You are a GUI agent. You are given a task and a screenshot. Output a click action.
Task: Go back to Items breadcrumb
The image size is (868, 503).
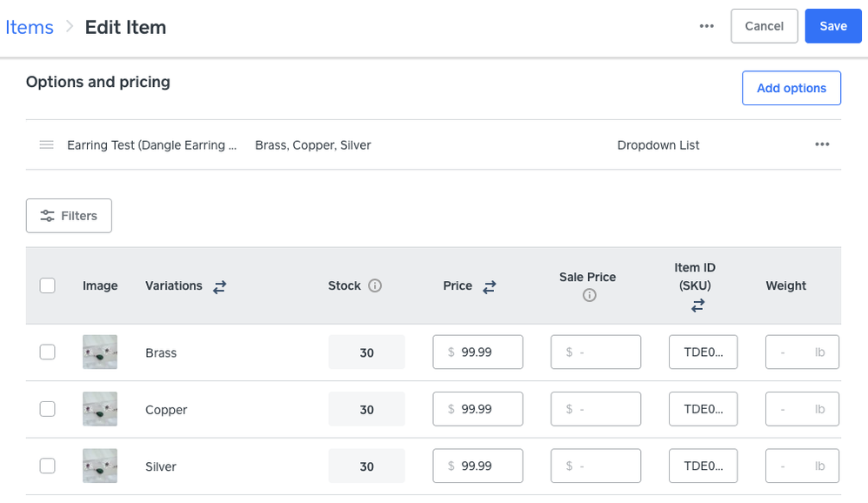(x=30, y=27)
